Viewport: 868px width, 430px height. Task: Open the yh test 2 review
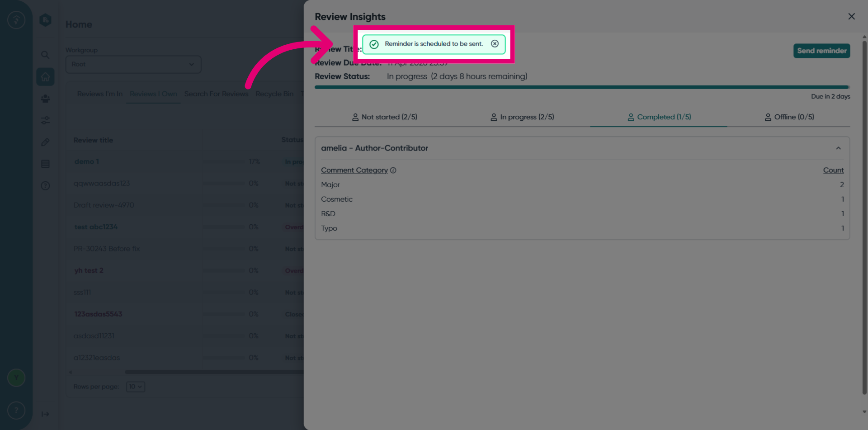pos(89,270)
